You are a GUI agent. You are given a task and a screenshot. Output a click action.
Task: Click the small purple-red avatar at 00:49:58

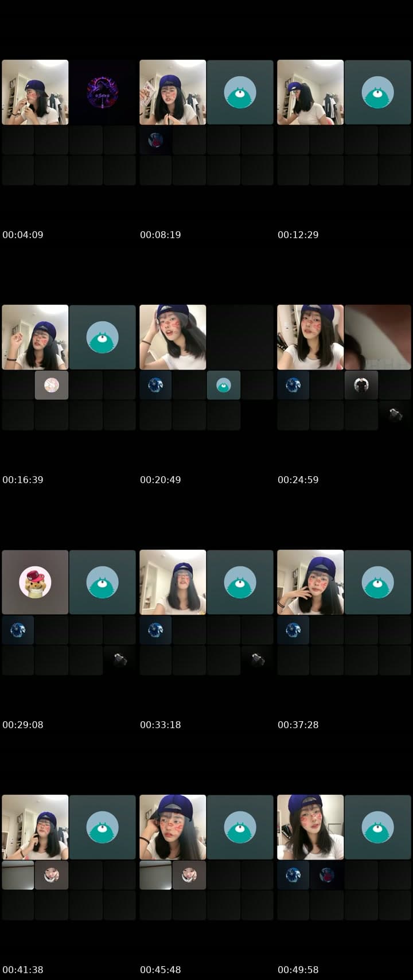(327, 875)
